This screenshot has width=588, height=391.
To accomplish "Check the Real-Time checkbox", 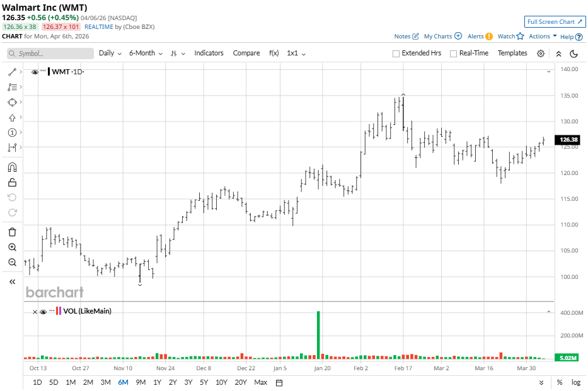I will [x=453, y=54].
